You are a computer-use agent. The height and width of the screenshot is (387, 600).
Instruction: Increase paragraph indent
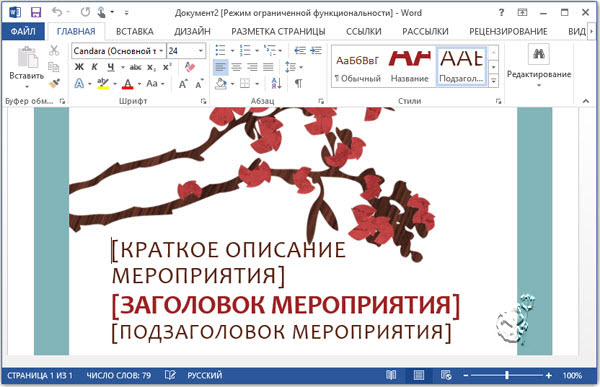[316, 50]
